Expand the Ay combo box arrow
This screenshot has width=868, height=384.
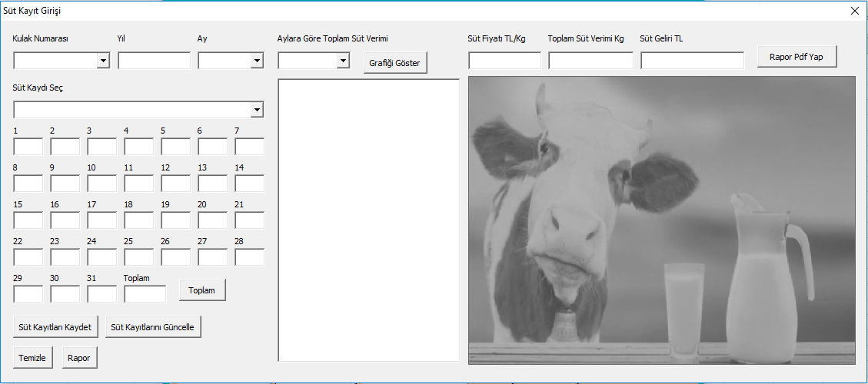pos(257,61)
